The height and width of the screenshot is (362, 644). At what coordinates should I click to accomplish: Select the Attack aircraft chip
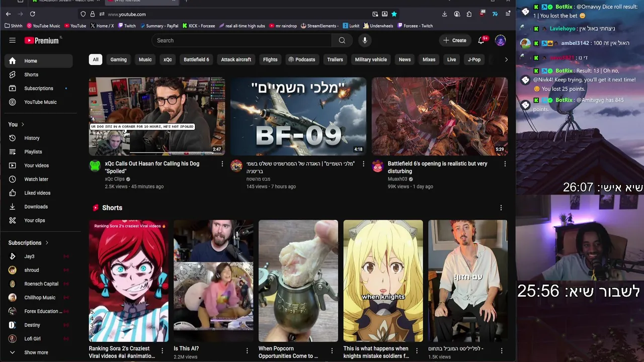tap(236, 59)
